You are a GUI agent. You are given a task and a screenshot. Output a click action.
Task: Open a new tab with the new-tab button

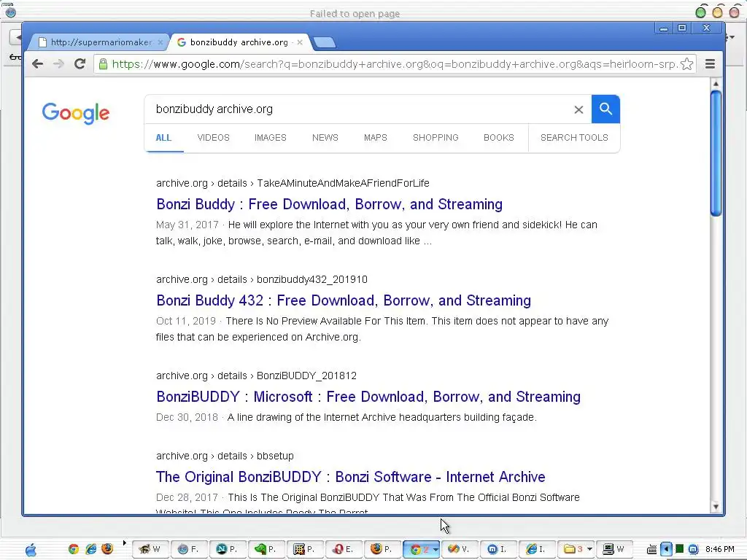(325, 42)
